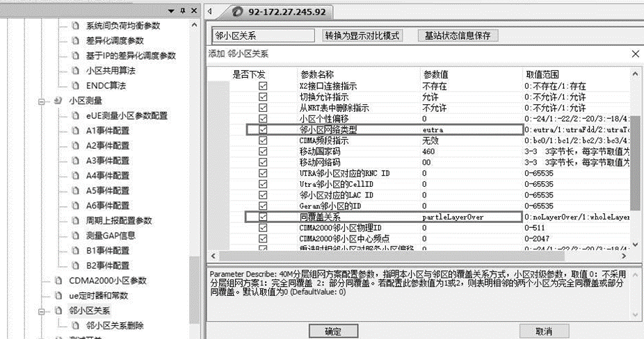This screenshot has width=644, height=339.
Task: Click the parameter table horizontal scrollbar thumb
Action: [x=392, y=256]
